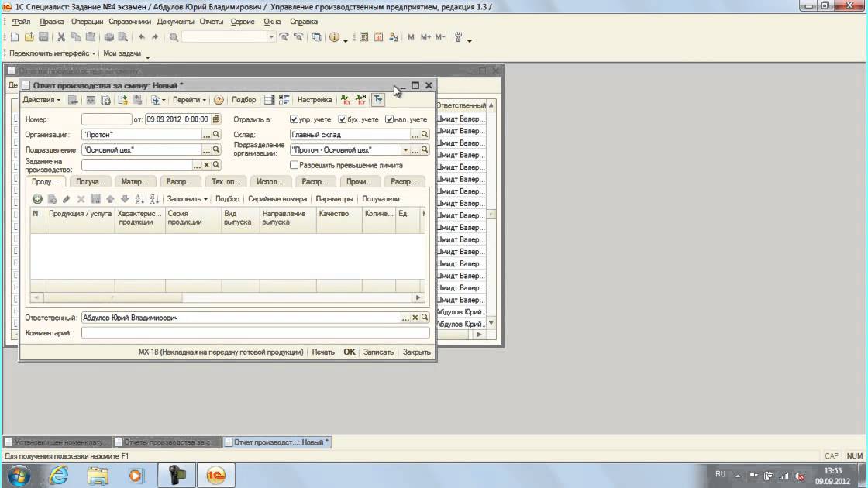Switch to the Тех. оп... tab
The height and width of the screenshot is (488, 868).
pyautogui.click(x=226, y=181)
